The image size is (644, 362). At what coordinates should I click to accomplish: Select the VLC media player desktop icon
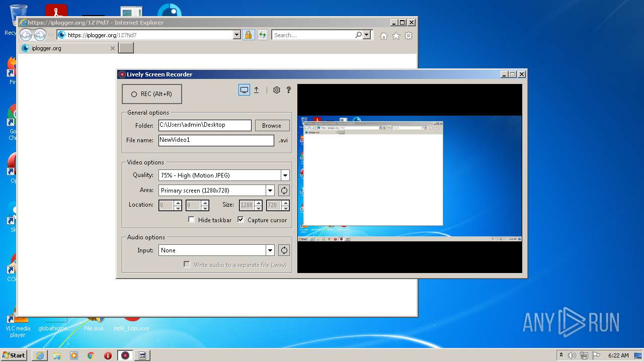pos(18,328)
